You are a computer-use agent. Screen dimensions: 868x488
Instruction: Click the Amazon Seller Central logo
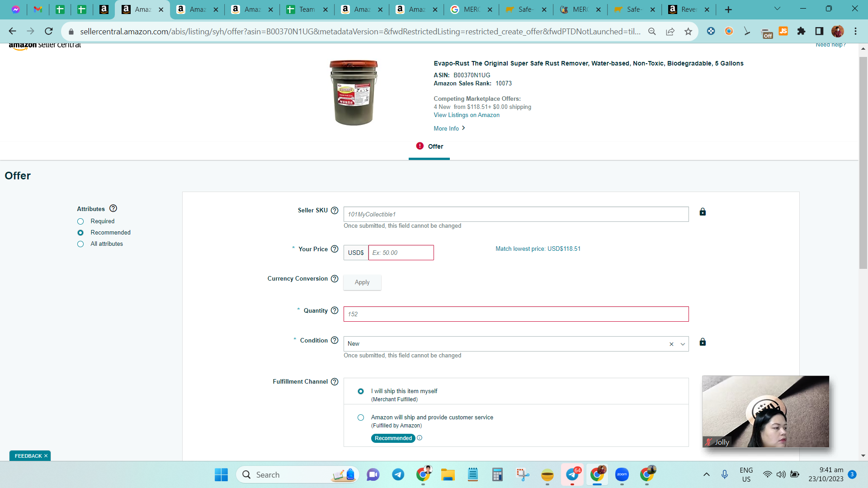pyautogui.click(x=45, y=45)
